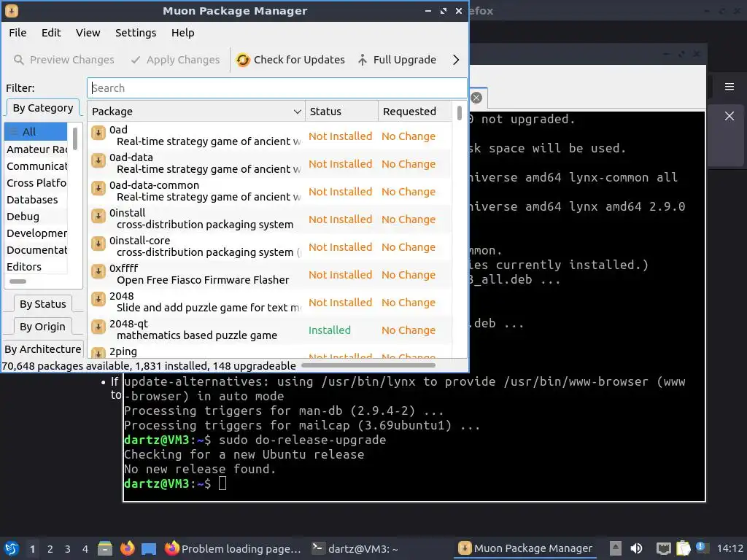Click Apply Changes in the toolbar
The width and height of the screenshot is (747, 560).
175,60
